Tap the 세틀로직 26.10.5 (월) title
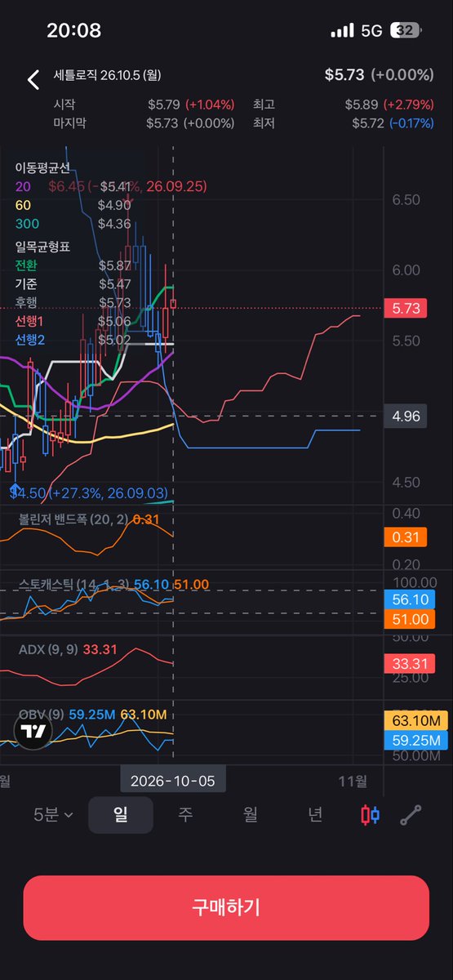 tap(108, 76)
